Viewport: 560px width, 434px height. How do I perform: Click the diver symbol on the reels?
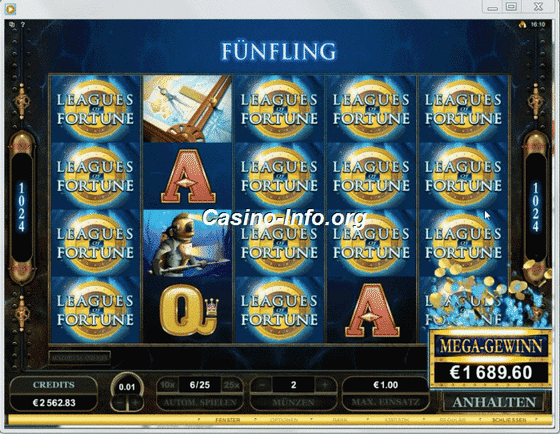(x=187, y=243)
